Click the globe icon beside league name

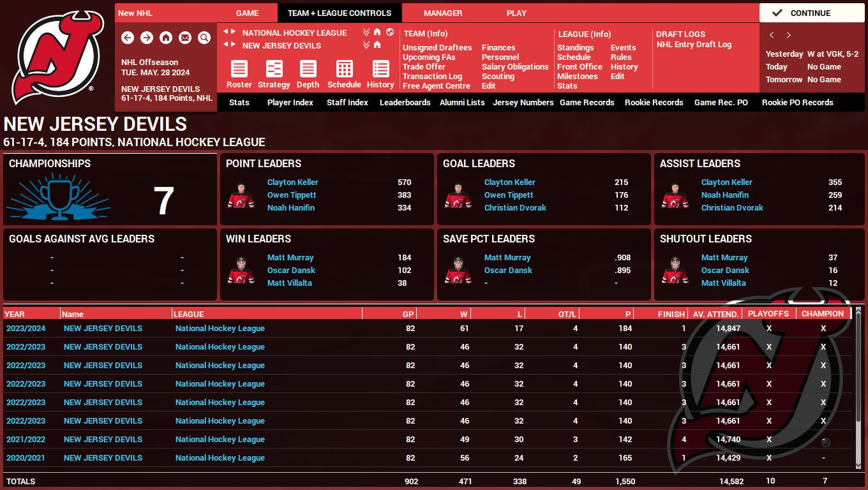click(390, 32)
